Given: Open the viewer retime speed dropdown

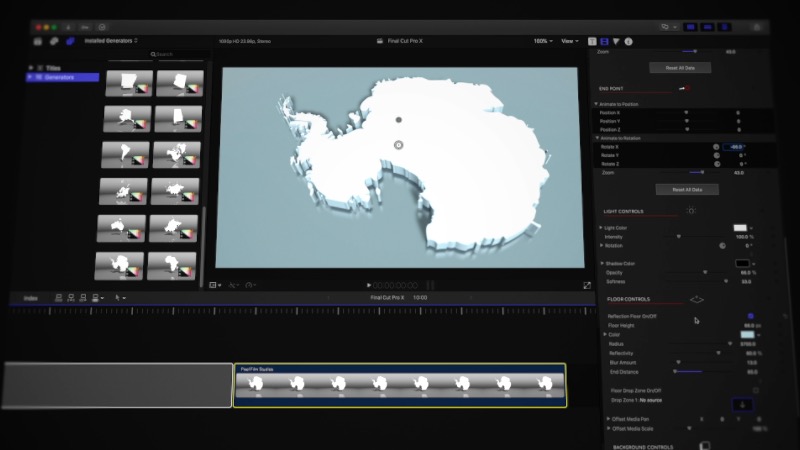Looking at the screenshot, I should [x=251, y=285].
